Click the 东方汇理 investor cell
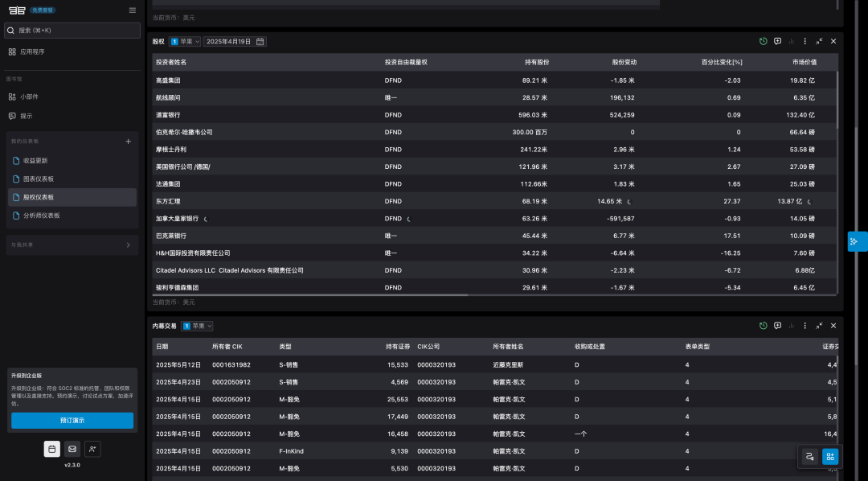 pyautogui.click(x=168, y=201)
